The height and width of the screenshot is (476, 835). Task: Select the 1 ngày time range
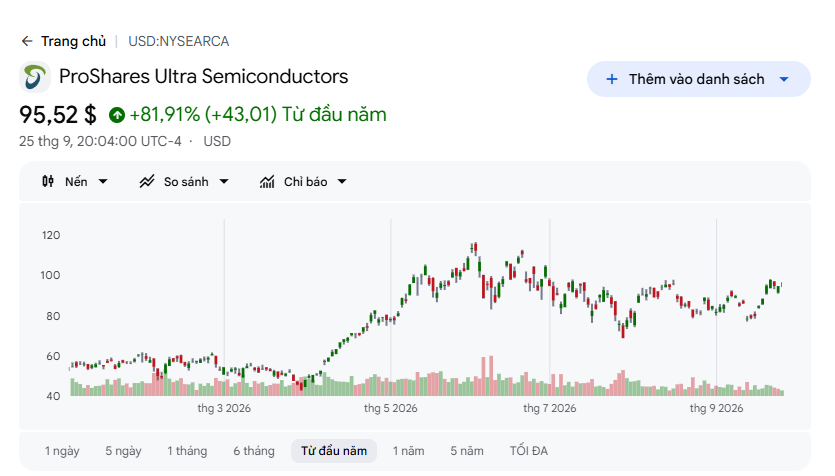coord(62,451)
